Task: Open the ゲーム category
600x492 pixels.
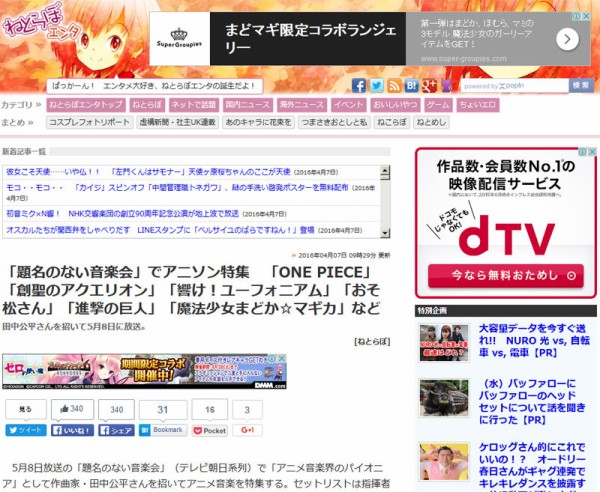Action: tap(438, 105)
